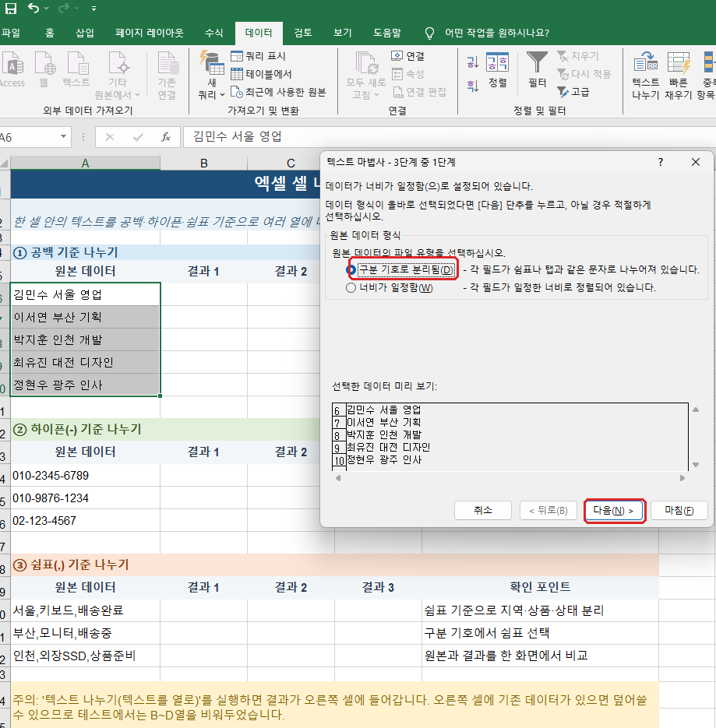The height and width of the screenshot is (728, 716).
Task: Select 너비가 일정함 radio button
Action: 351,288
